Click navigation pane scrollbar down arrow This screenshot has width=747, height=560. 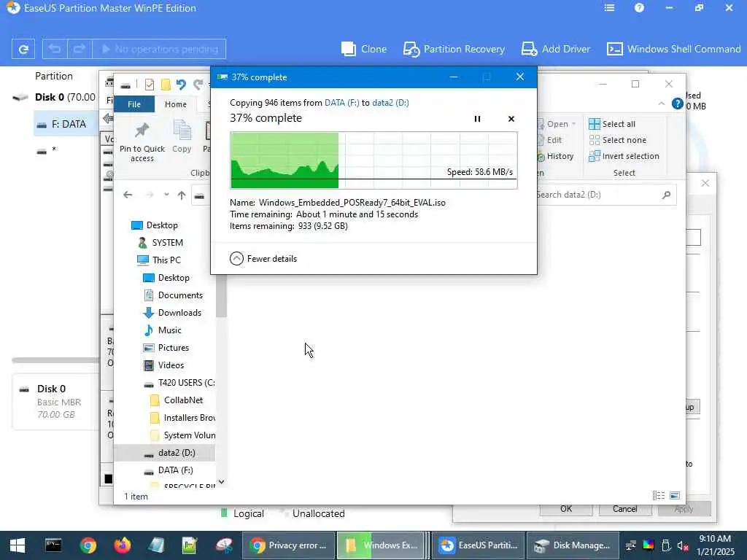point(221,483)
